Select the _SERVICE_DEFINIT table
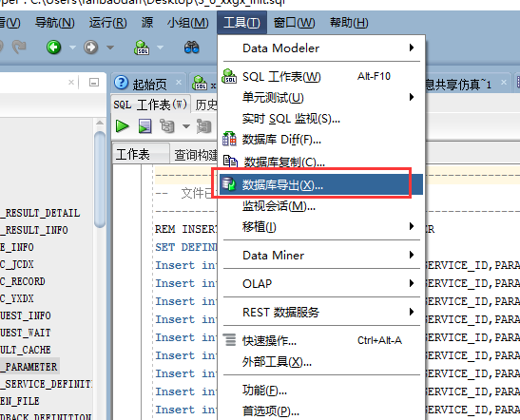The image size is (520, 420). 46,384
